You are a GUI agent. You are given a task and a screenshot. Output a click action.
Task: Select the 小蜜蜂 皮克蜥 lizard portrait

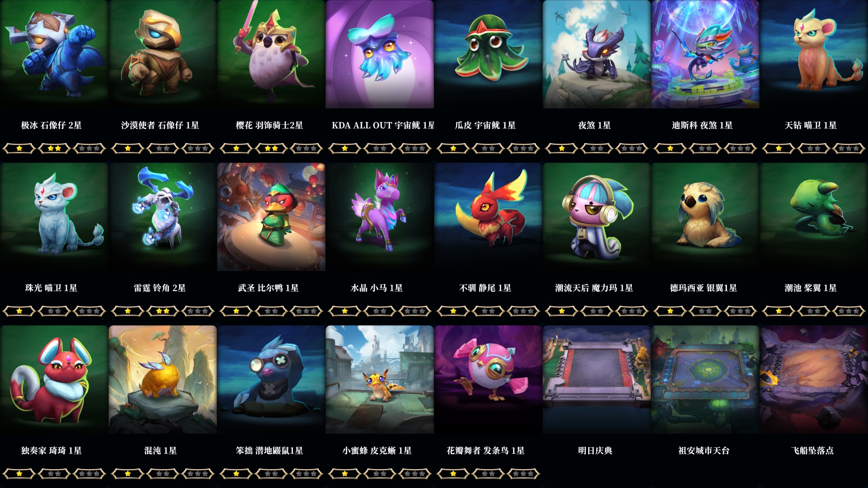[x=380, y=380]
